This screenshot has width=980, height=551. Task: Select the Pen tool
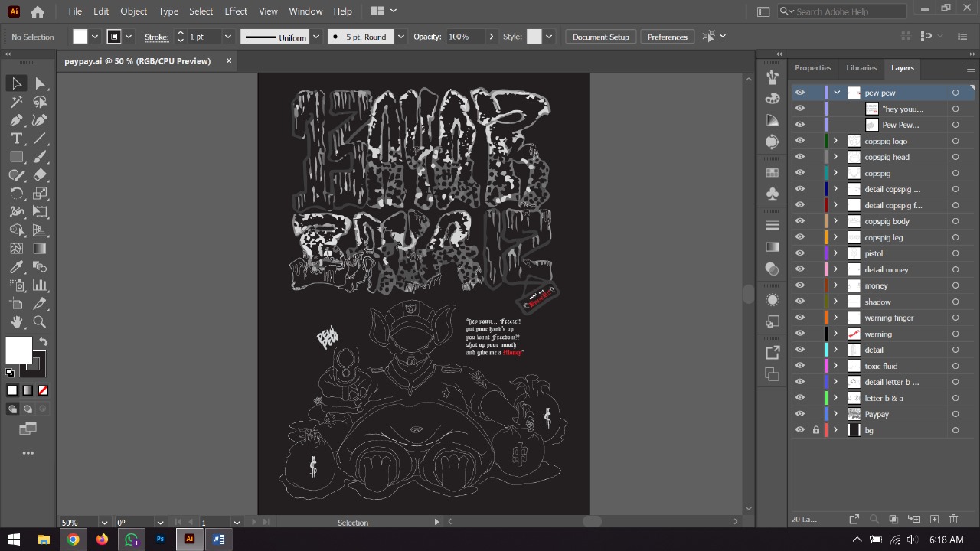(x=17, y=120)
